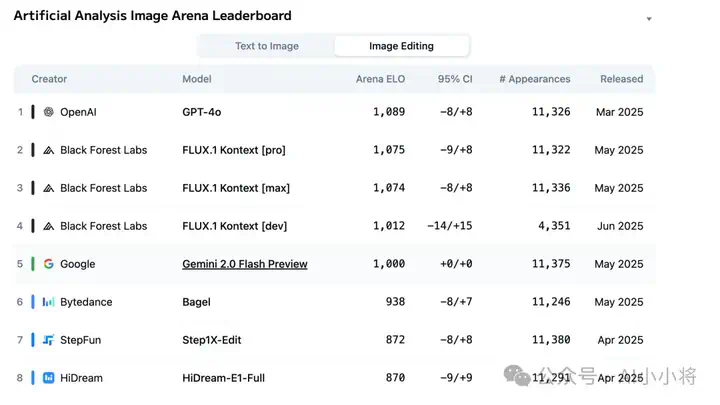Click the Bytedance logo icon

[49, 302]
